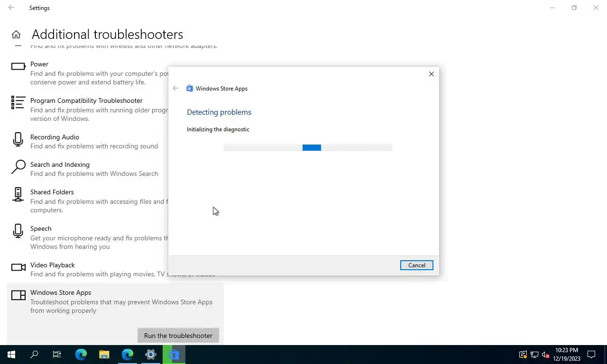Click the Search and Indexing magnifier icon
Viewport: 607px width, 364px height.
coord(18,167)
